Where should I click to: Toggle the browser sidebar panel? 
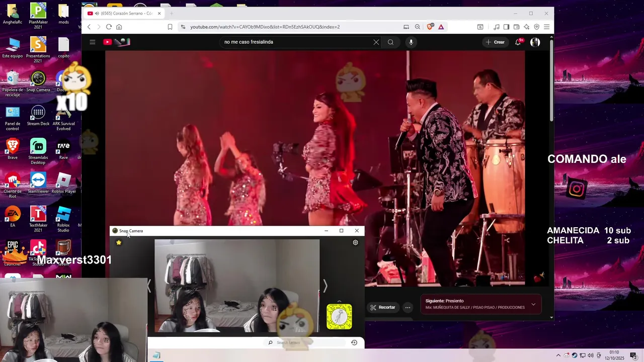point(506,27)
